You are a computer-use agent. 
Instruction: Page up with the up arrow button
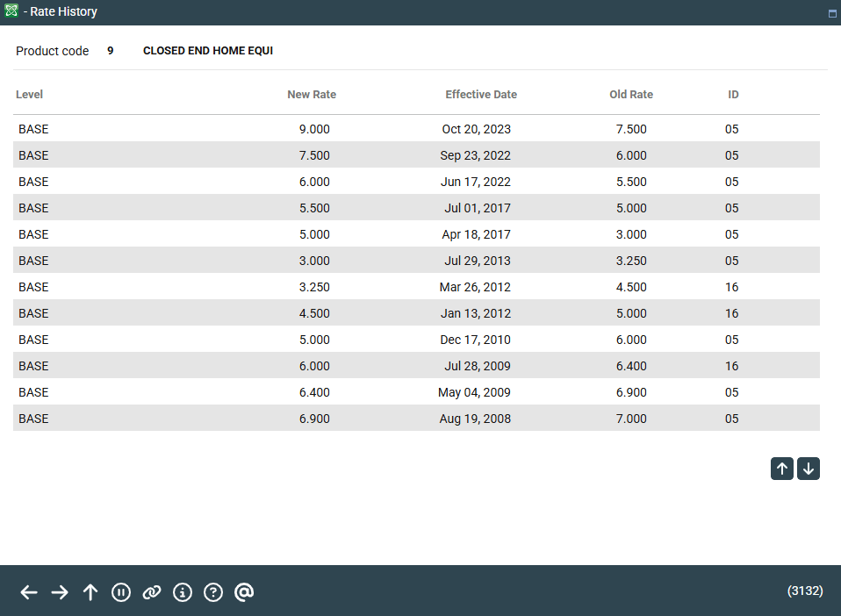point(782,469)
